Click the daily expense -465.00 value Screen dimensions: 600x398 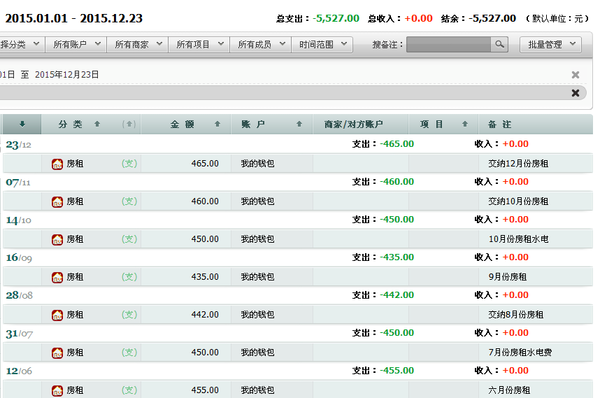tap(397, 144)
